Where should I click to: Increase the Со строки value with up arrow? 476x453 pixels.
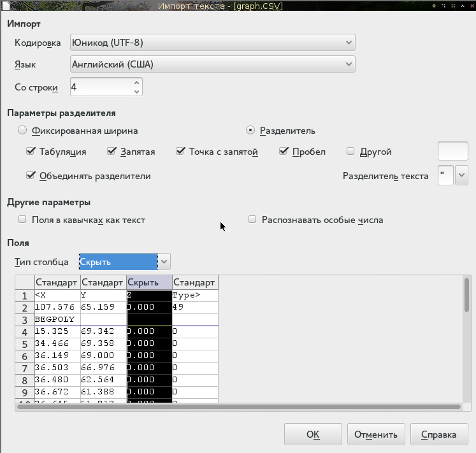[x=136, y=83]
